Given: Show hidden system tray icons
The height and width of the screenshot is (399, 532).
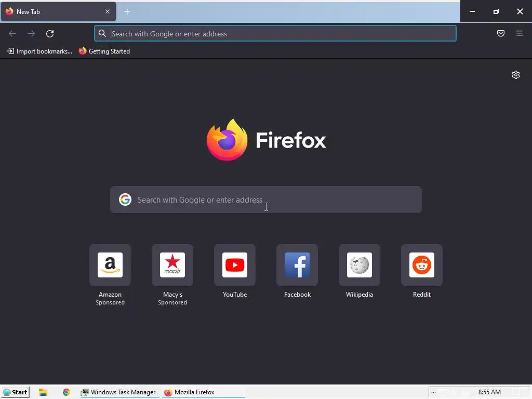Looking at the screenshot, I should coord(433,392).
